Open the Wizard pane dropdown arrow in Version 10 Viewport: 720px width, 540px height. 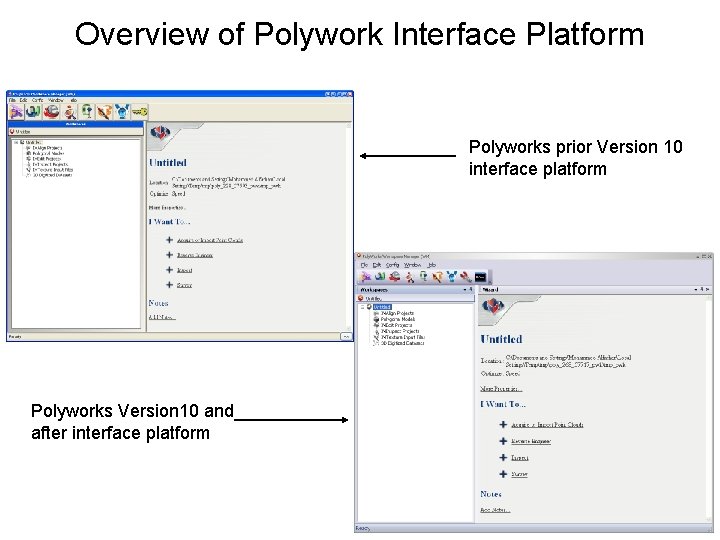pyautogui.click(x=696, y=290)
